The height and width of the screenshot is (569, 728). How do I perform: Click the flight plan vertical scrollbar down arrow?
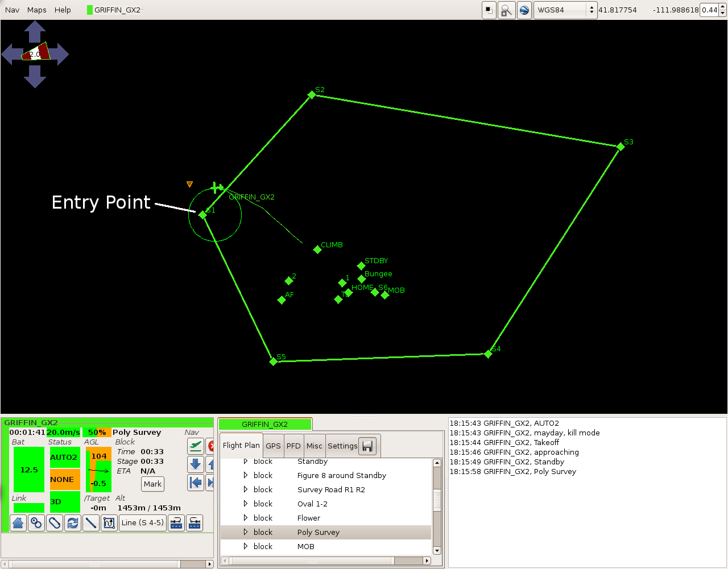click(x=437, y=550)
